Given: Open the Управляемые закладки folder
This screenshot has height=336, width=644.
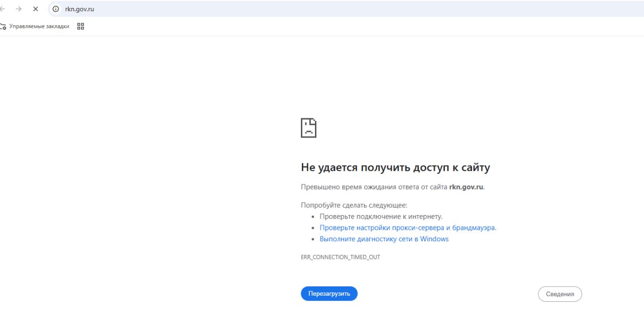Looking at the screenshot, I should point(35,26).
